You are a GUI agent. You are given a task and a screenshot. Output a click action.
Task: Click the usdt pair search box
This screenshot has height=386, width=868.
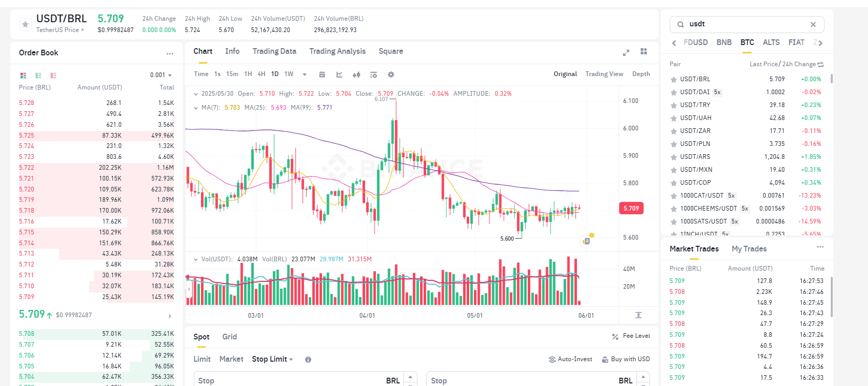tap(747, 24)
